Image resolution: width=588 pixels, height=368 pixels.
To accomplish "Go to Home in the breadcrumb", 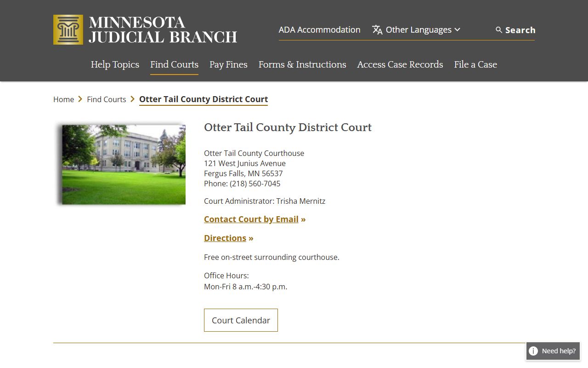I will (x=63, y=99).
